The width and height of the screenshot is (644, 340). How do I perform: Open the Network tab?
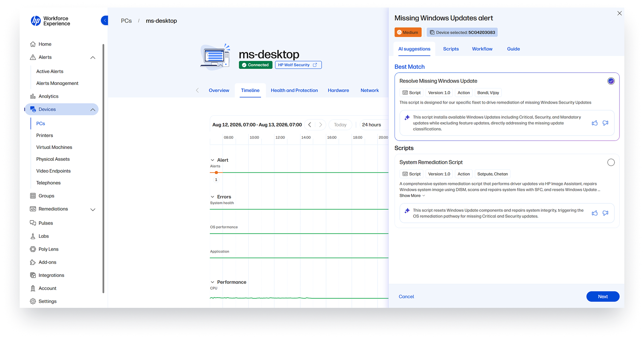click(369, 90)
